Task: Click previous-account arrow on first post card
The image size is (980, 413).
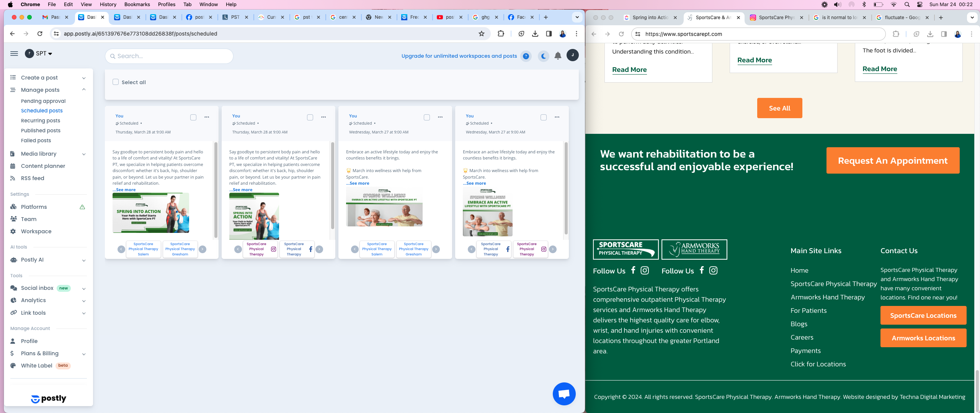Action: pos(121,249)
